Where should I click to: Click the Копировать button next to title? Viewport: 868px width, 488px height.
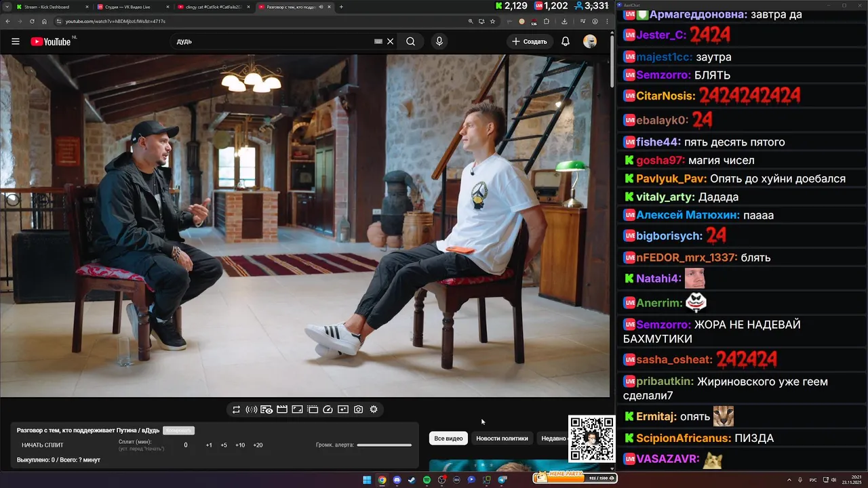click(x=178, y=430)
